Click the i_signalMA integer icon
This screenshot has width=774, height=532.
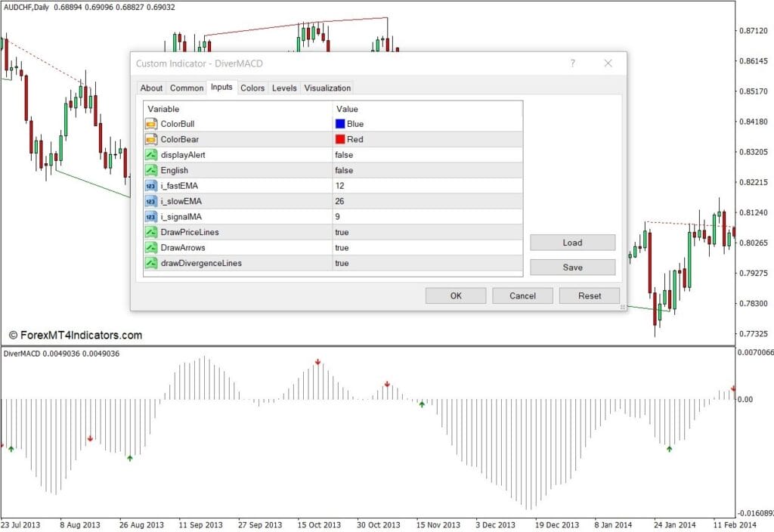click(150, 217)
